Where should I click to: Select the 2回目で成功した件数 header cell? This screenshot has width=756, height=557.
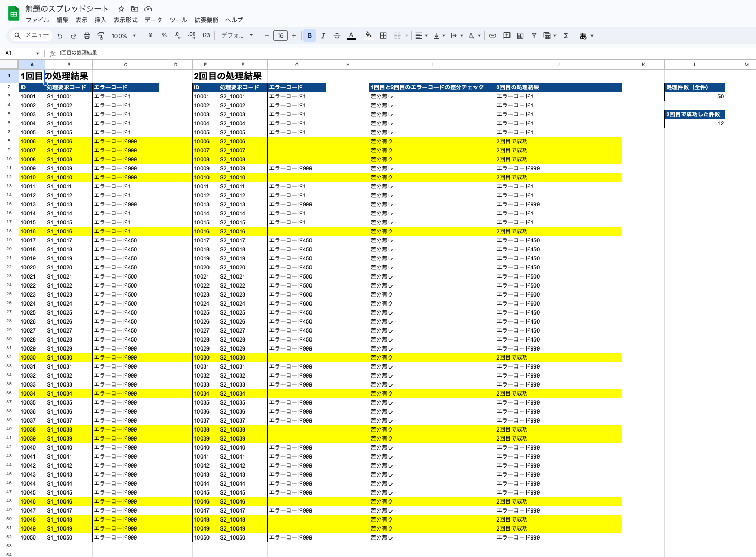click(695, 114)
